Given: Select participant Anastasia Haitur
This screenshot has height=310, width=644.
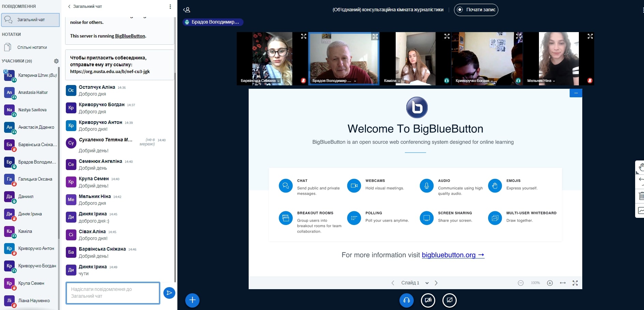Looking at the screenshot, I should (x=30, y=93).
